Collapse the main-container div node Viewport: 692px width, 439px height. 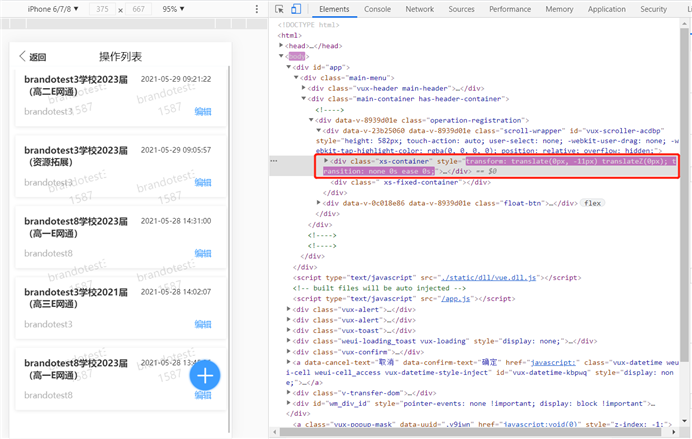[x=304, y=99]
